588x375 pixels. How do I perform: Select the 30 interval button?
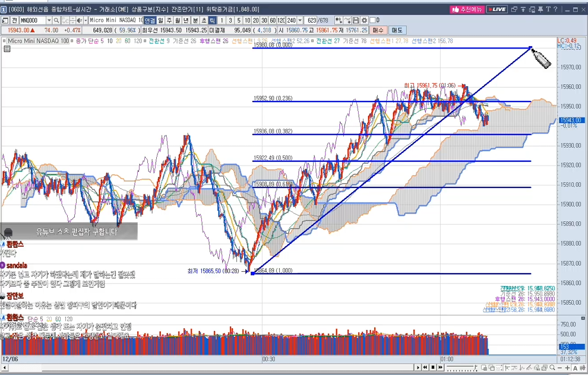point(264,20)
